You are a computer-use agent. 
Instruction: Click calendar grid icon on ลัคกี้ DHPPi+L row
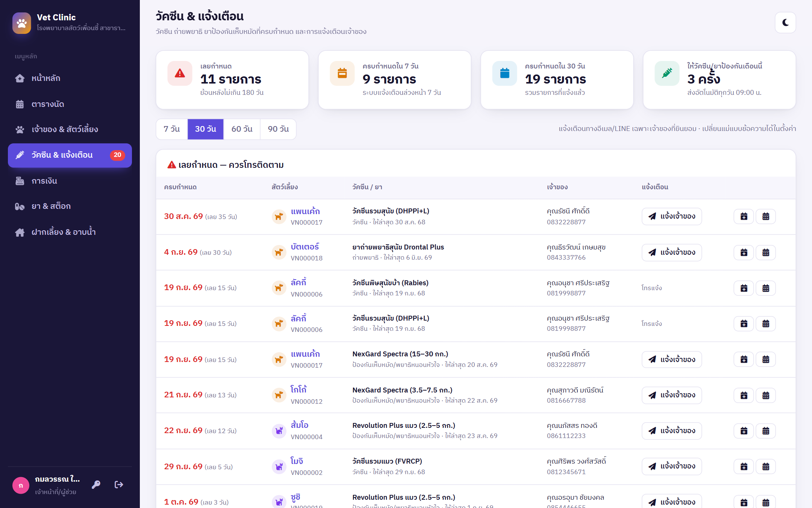[766, 324]
